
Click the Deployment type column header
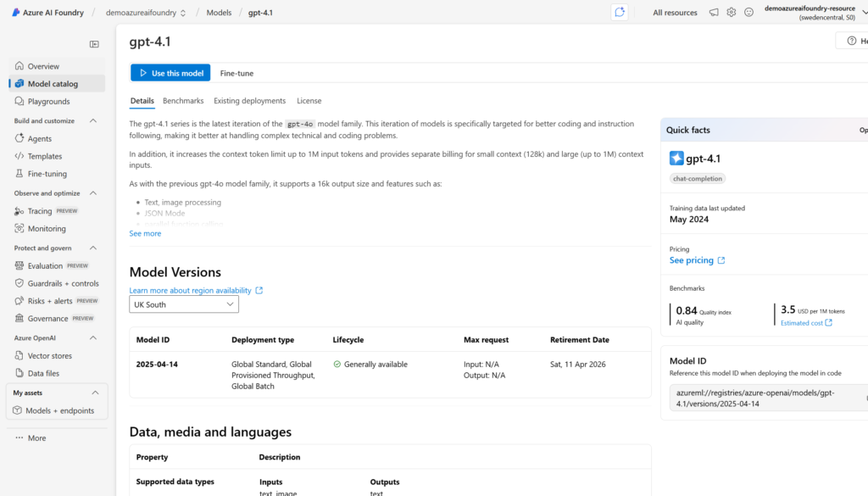pos(263,340)
